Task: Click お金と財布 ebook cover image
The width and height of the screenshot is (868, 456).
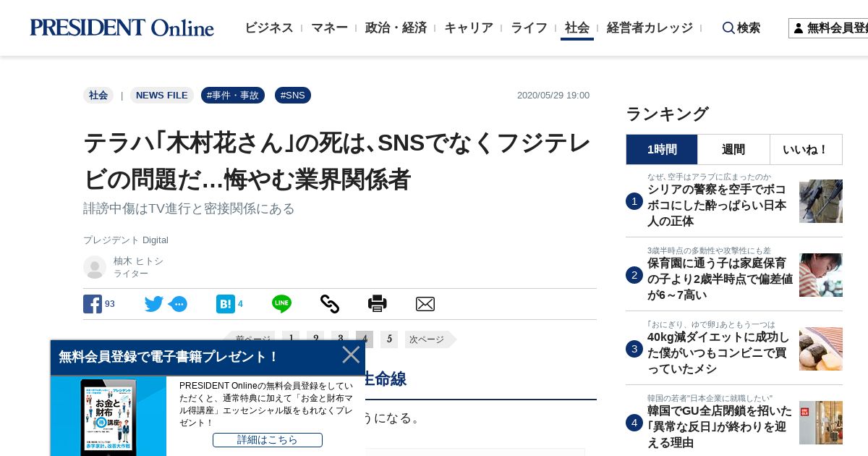Action: click(x=109, y=416)
